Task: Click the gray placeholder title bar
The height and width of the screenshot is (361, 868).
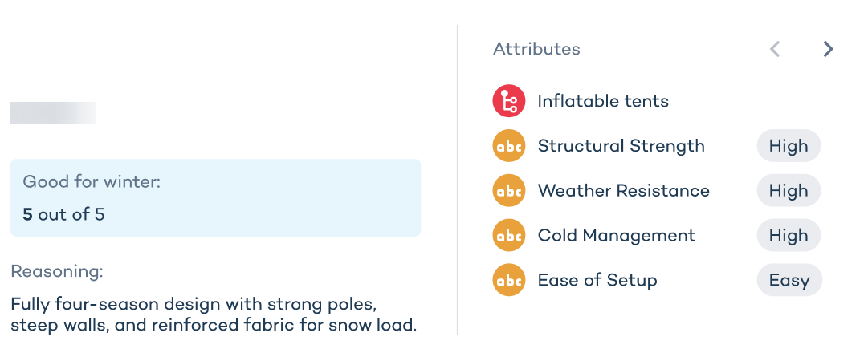Action: point(52,113)
